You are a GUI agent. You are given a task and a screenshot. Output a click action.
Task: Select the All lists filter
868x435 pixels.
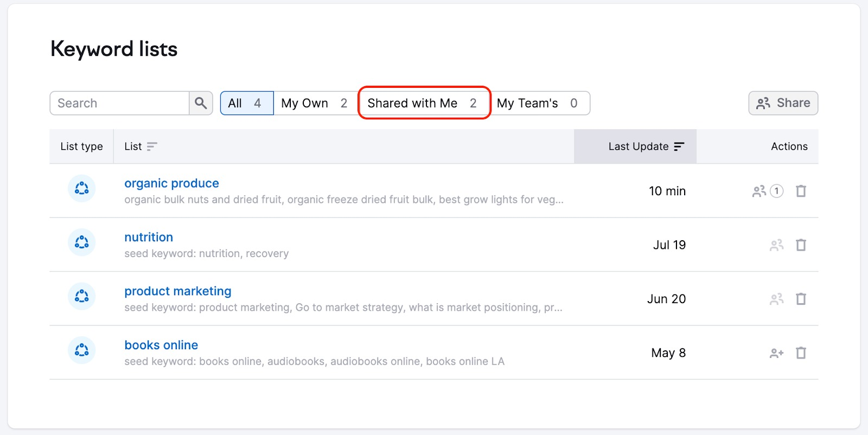point(246,103)
